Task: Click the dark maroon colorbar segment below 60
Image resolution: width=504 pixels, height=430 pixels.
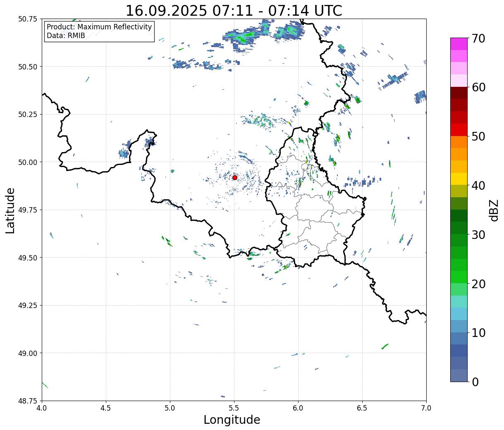Action: (459, 93)
